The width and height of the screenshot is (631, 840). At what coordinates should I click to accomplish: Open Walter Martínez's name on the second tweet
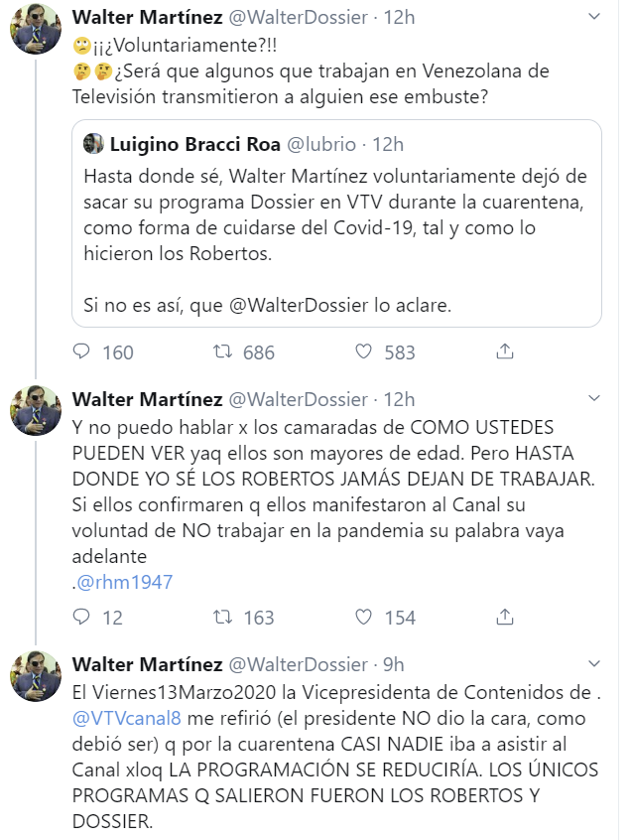coord(147,399)
